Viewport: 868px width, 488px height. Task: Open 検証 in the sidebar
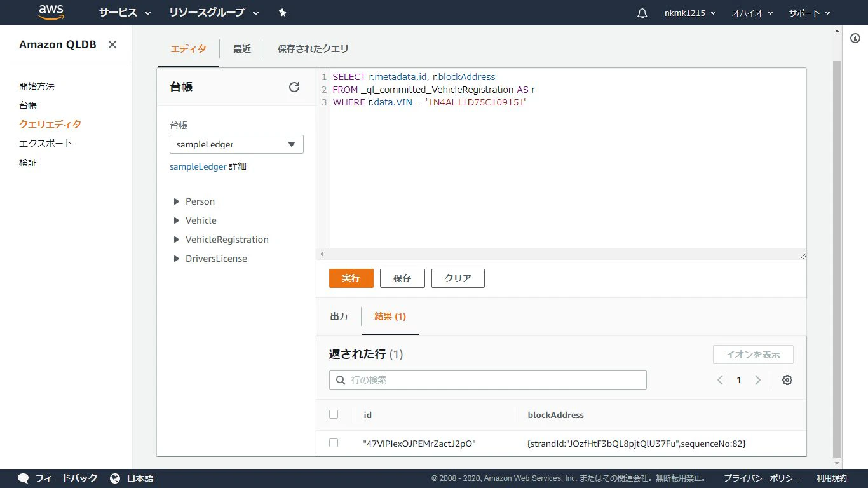coord(28,163)
